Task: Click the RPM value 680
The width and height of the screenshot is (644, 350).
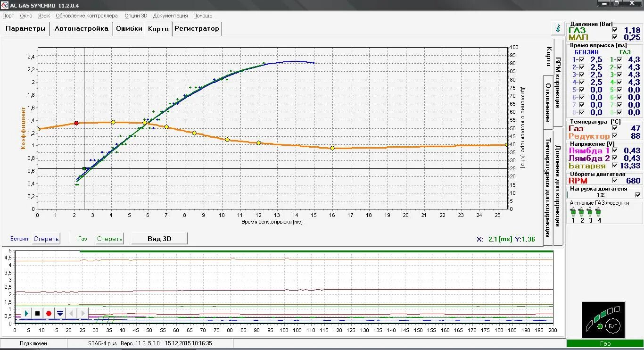Action: (x=633, y=181)
